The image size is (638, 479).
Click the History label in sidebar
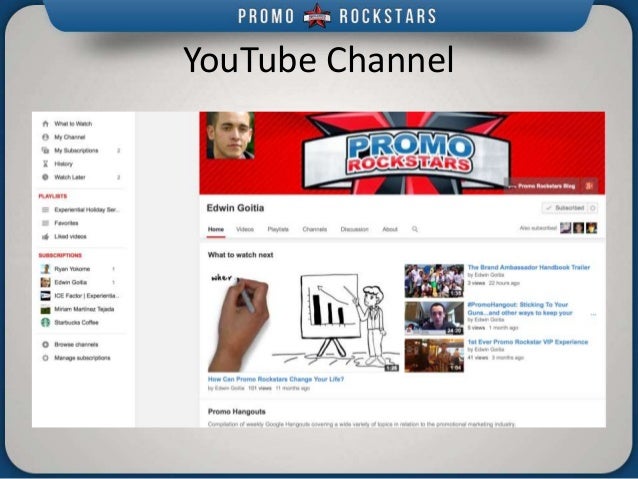[63, 164]
